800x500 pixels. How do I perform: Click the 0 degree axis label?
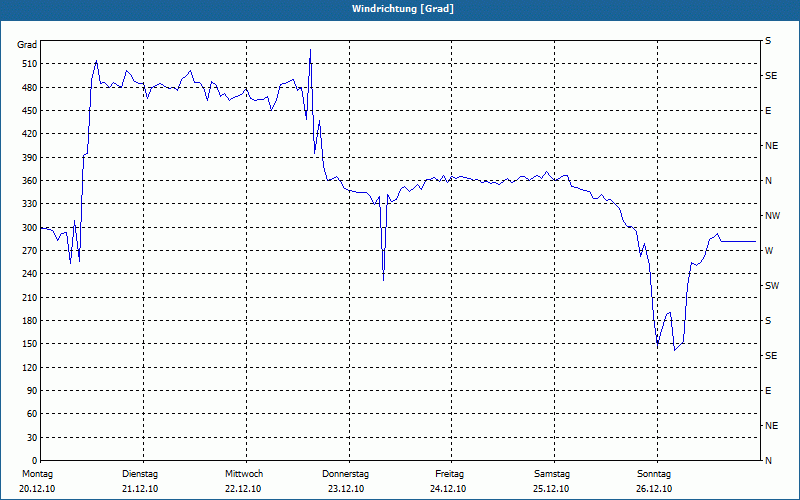coord(34,461)
